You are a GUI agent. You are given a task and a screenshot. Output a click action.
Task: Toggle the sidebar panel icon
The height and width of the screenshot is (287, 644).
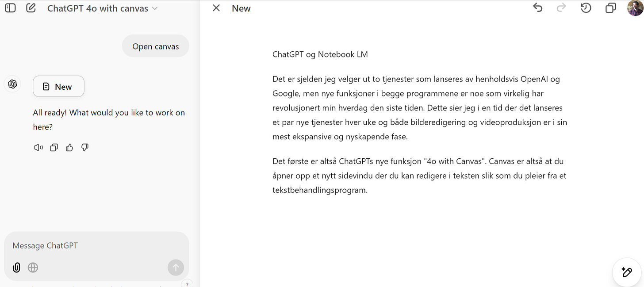coord(10,8)
